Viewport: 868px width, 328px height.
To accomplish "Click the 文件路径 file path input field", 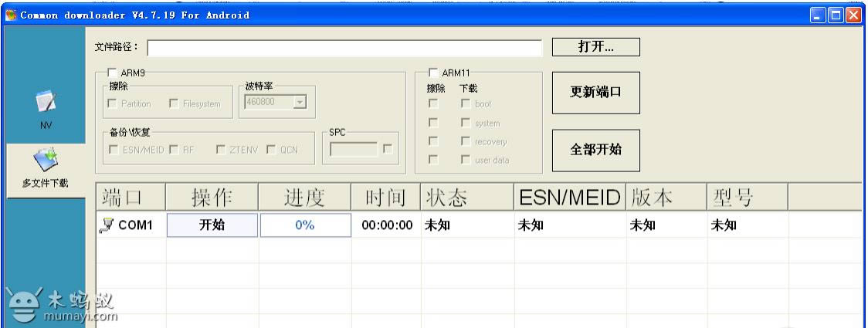I will (344, 48).
